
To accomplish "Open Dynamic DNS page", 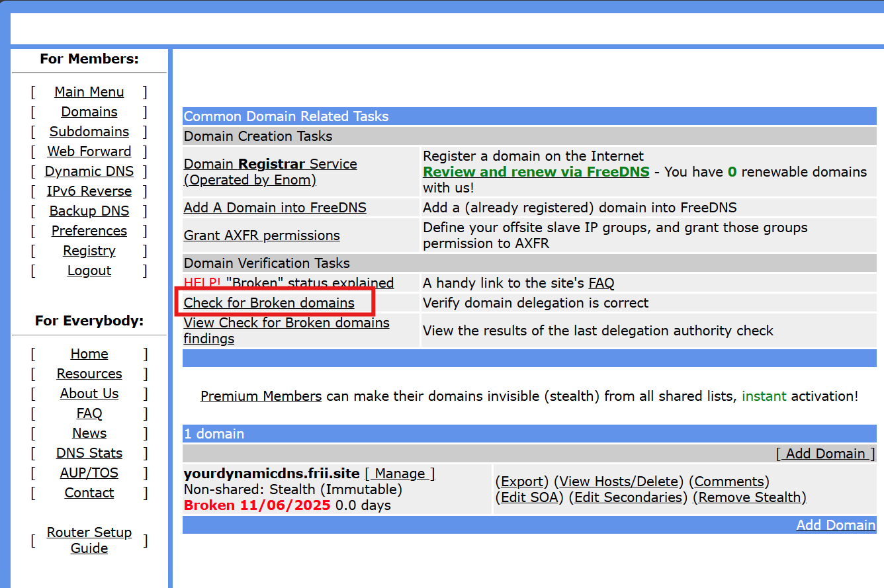I will point(89,171).
